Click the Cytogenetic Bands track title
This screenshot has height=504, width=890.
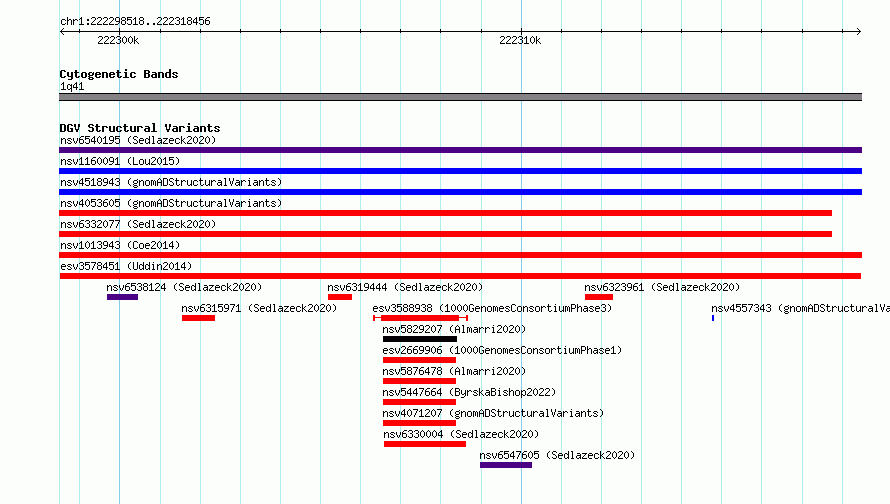coord(119,74)
